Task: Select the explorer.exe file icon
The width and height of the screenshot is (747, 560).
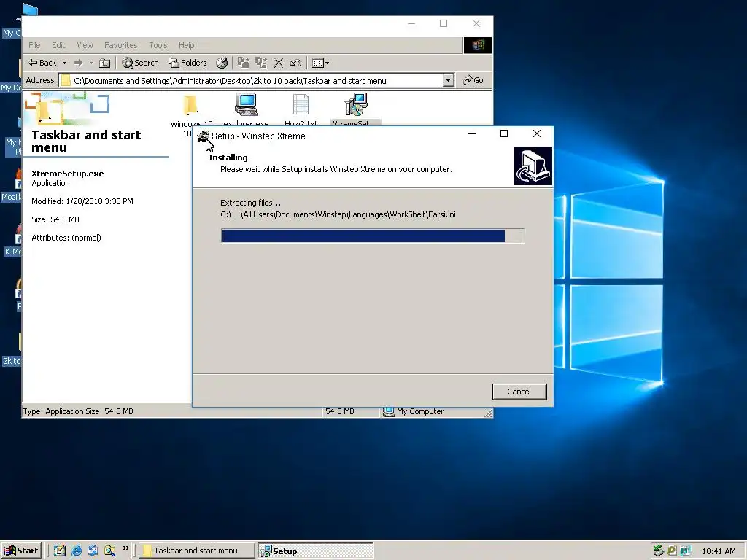Action: pos(247,104)
